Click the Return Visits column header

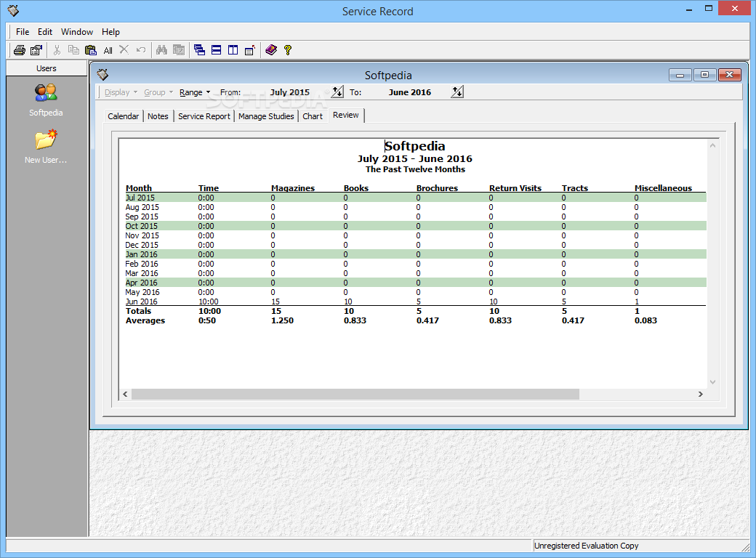515,188
